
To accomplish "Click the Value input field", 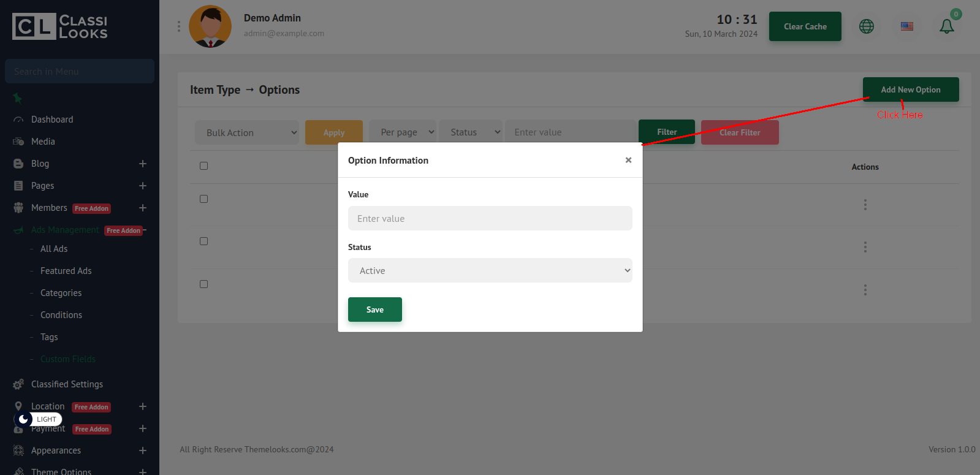I will tap(490, 218).
